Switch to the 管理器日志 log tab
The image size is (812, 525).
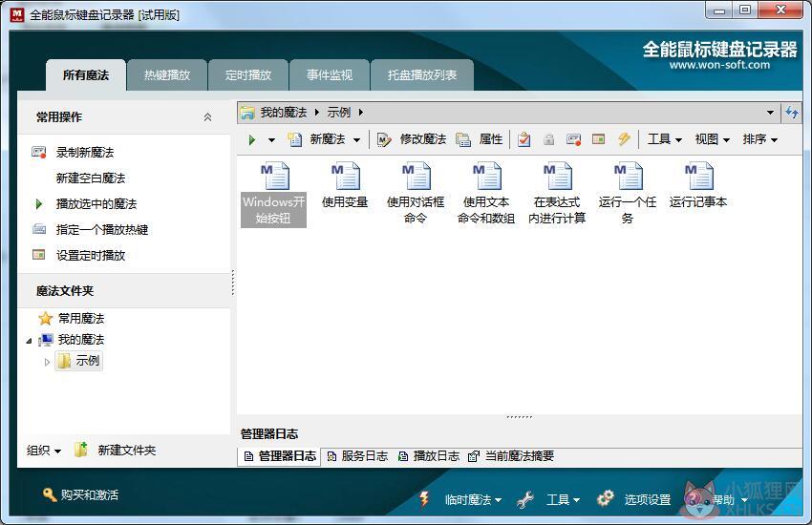(280, 456)
